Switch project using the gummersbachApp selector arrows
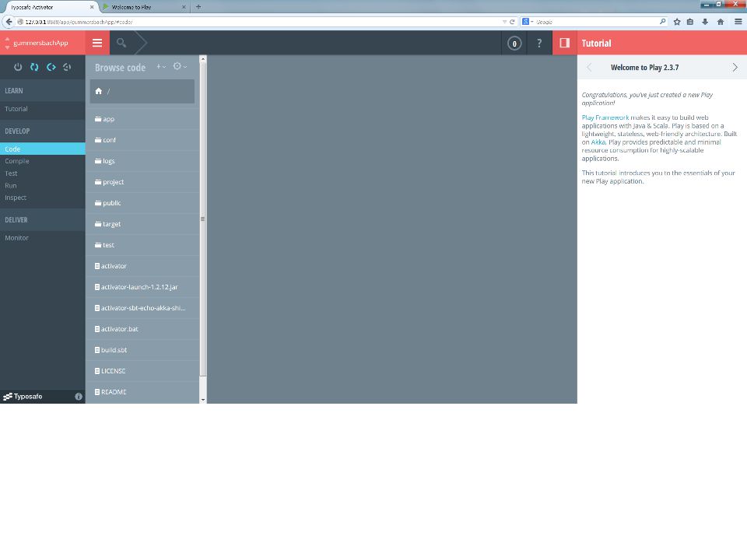 pos(7,43)
